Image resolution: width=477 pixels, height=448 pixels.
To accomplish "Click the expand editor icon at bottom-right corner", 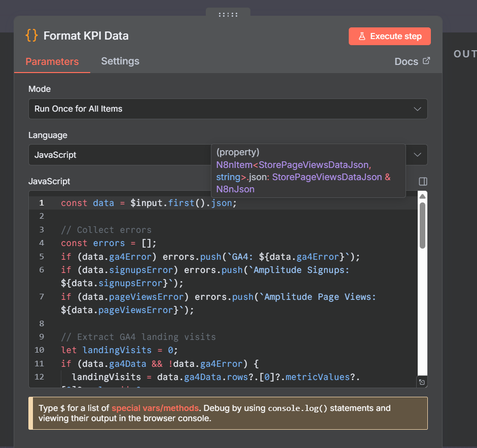I will pos(422,382).
